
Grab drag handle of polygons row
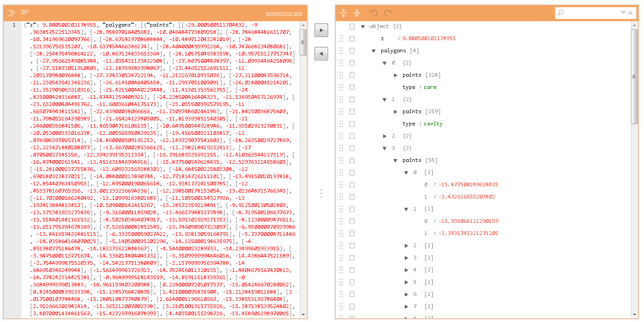point(342,51)
